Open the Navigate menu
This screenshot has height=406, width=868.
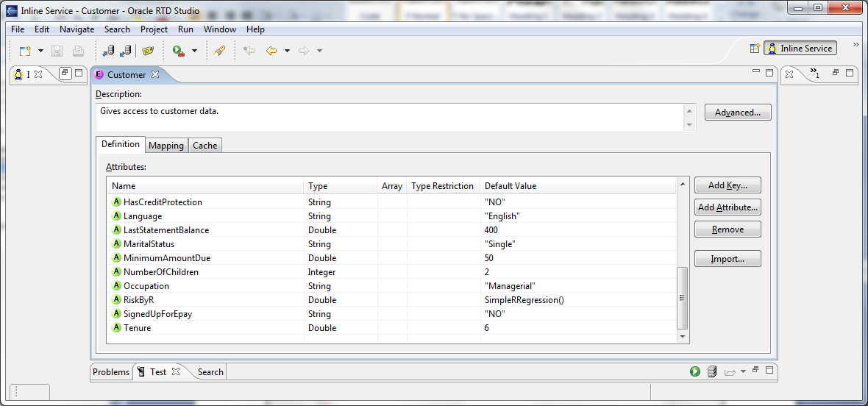point(77,29)
